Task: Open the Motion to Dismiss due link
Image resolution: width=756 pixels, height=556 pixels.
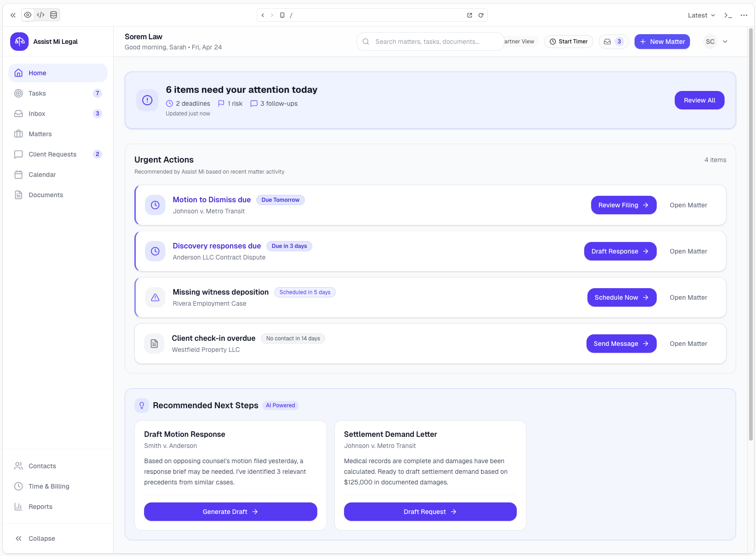Action: 212,199
